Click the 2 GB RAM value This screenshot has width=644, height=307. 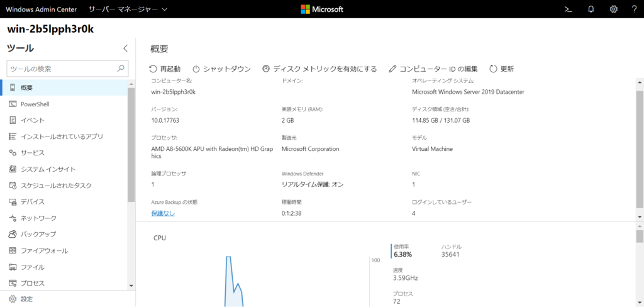coord(288,120)
